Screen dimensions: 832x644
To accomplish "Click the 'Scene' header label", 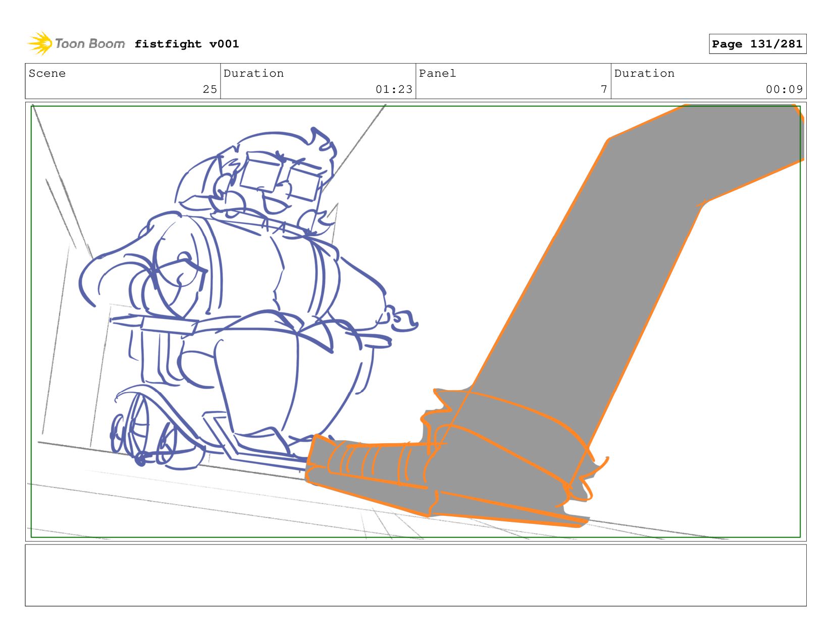I will (47, 73).
